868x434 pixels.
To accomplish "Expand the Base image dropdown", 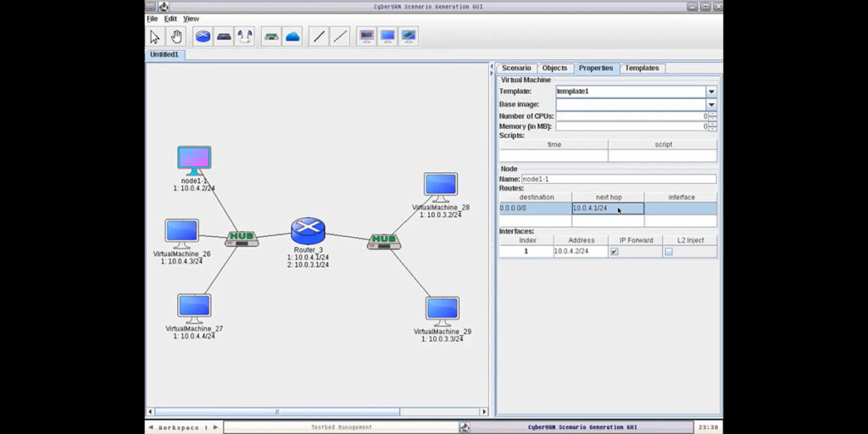I will pyautogui.click(x=711, y=104).
